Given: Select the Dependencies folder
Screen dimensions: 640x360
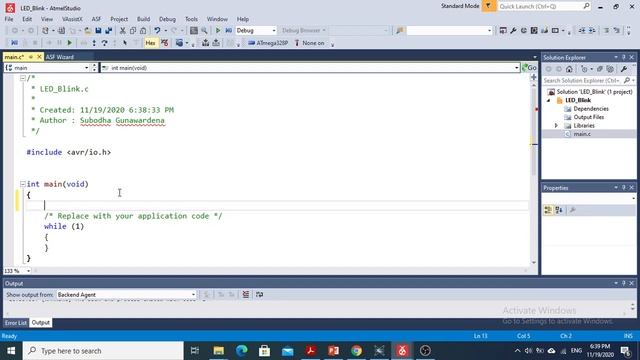Looking at the screenshot, I should 591,109.
